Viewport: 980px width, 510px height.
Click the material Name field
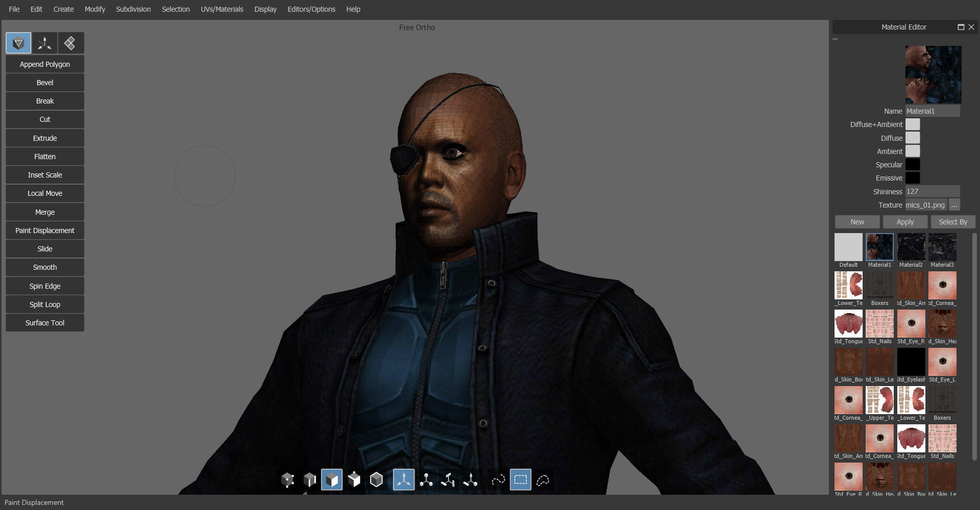tap(933, 111)
